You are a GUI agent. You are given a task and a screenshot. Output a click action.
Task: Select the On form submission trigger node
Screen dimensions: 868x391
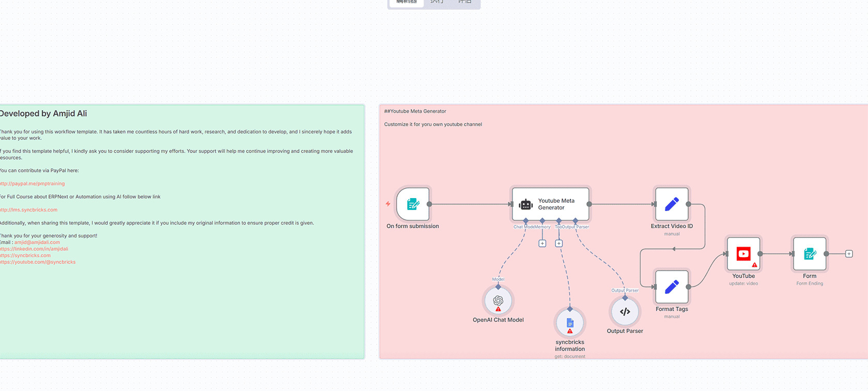pyautogui.click(x=413, y=204)
